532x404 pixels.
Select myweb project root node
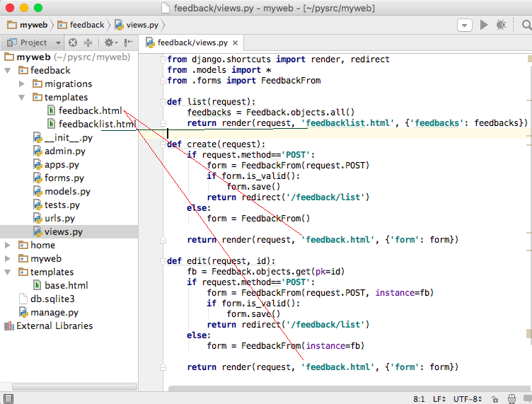pyautogui.click(x=33, y=57)
